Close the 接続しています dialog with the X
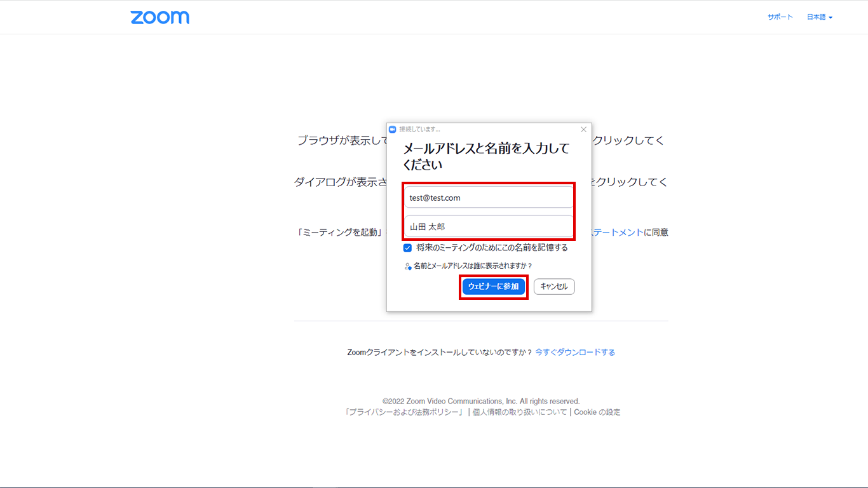Screen dimensions: 868x488 pos(584,129)
